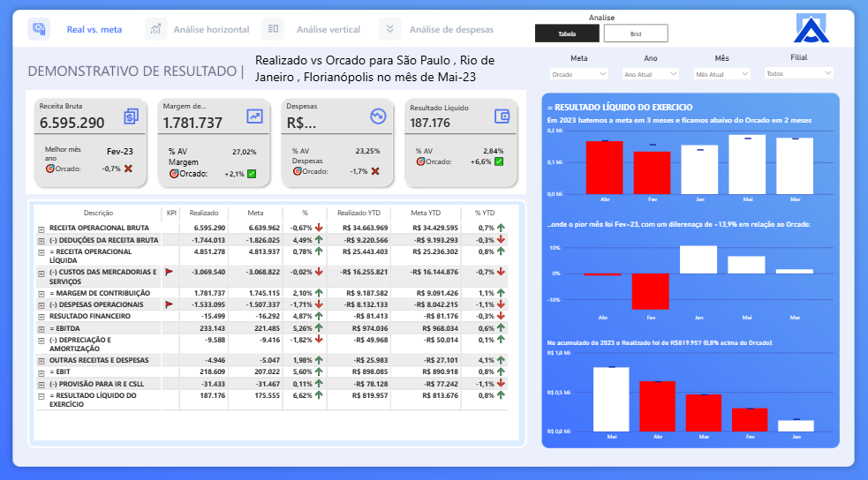Click green up arrow beside 4,1% YTD
Image resolution: width=868 pixels, height=480 pixels.
click(x=501, y=360)
